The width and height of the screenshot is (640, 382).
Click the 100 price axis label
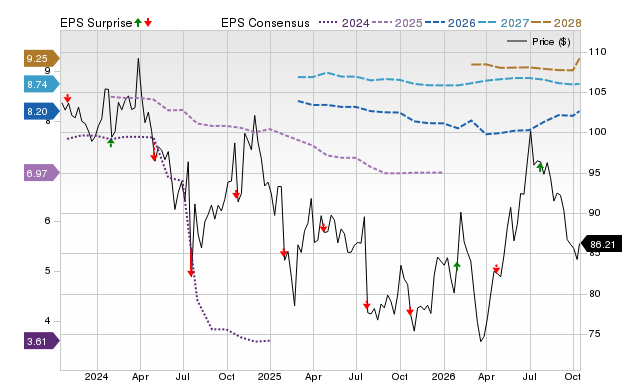click(x=598, y=132)
